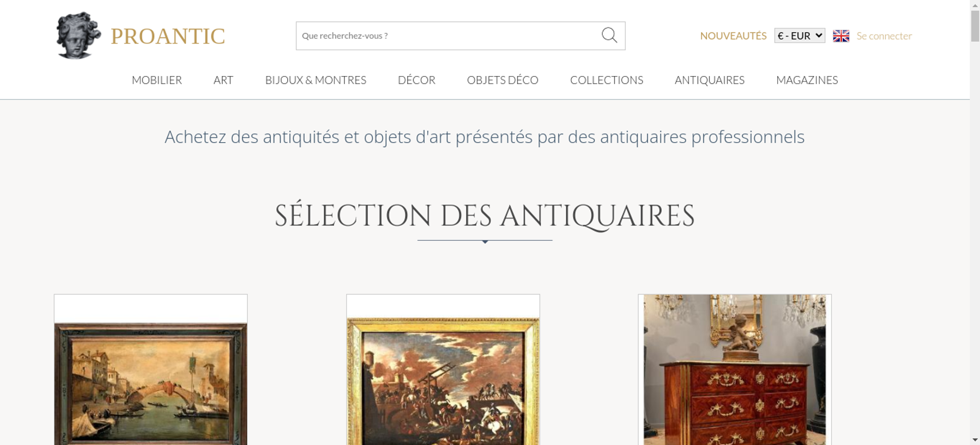Click the Se connecter link
The image size is (980, 445).
[x=884, y=36]
